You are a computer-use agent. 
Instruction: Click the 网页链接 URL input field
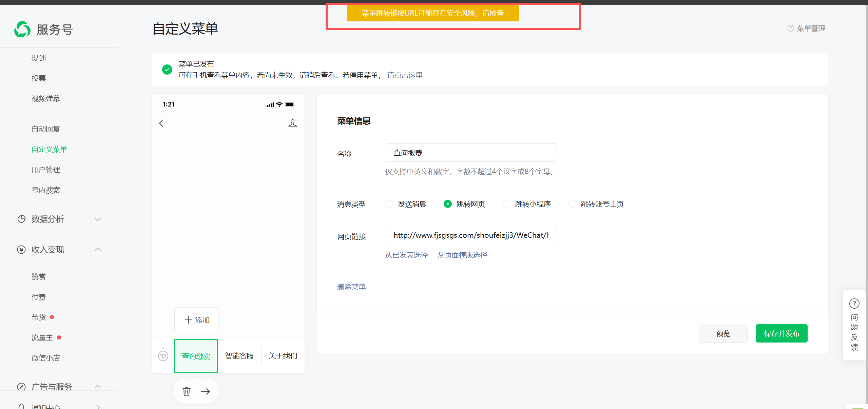(x=470, y=235)
